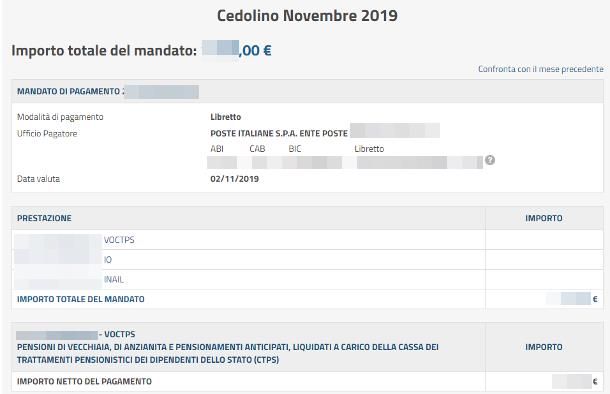The height and width of the screenshot is (394, 610).
Task: Click the IMPORTO column header in prestazione table
Action: tap(544, 218)
